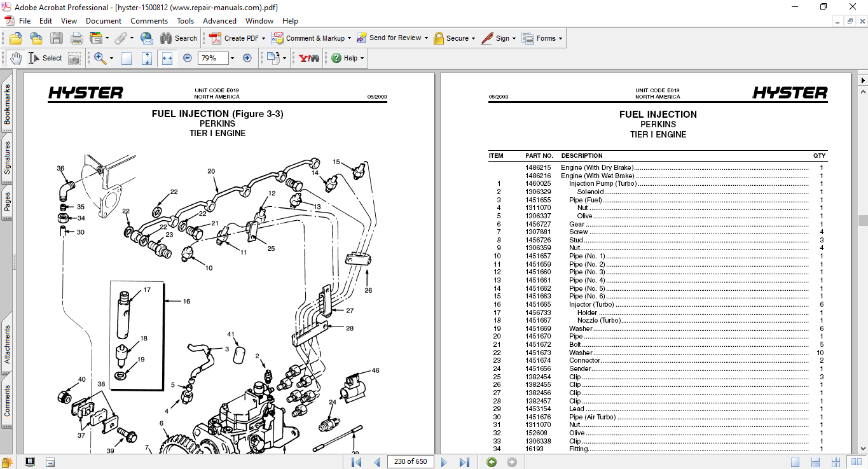Click the Select text tool button
The image size is (868, 469).
(46, 58)
